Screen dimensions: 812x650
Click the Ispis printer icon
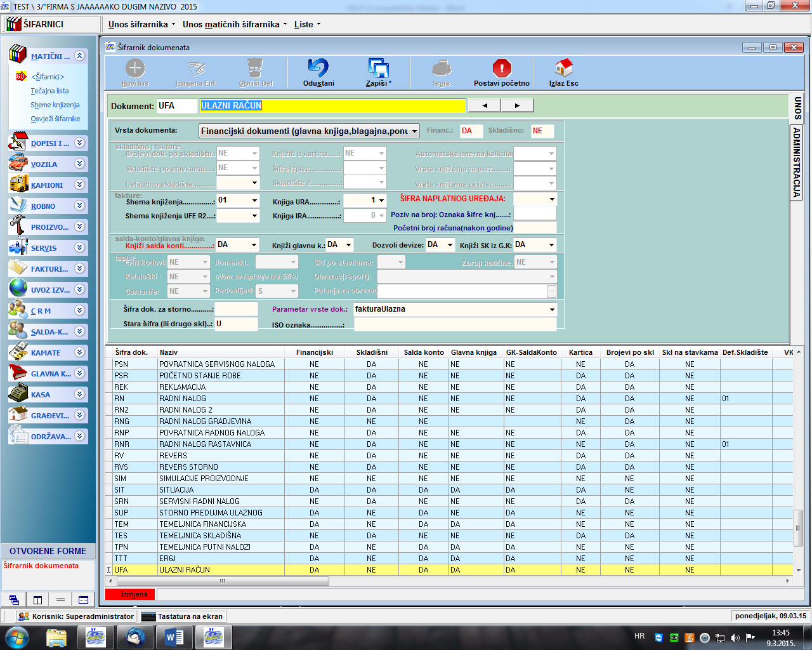[442, 68]
